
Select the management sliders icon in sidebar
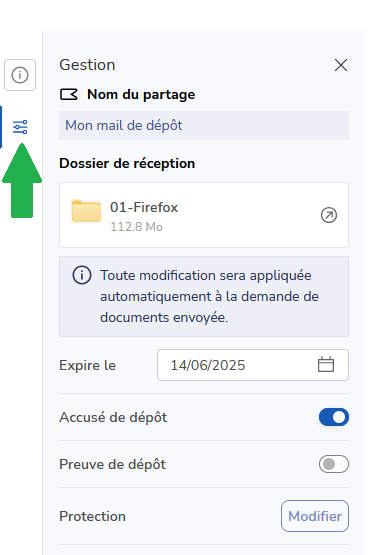coord(20,127)
